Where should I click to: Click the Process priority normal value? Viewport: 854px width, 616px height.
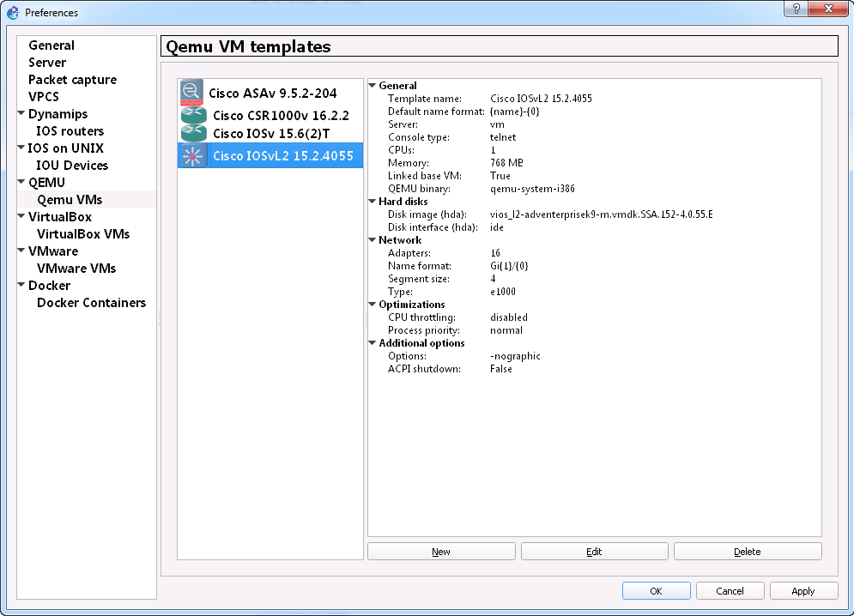(x=506, y=330)
